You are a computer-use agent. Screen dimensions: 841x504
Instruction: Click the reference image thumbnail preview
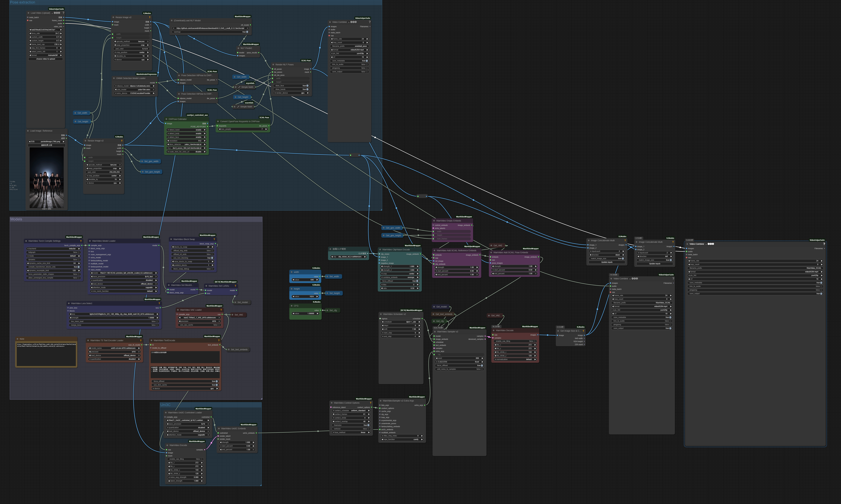click(46, 177)
